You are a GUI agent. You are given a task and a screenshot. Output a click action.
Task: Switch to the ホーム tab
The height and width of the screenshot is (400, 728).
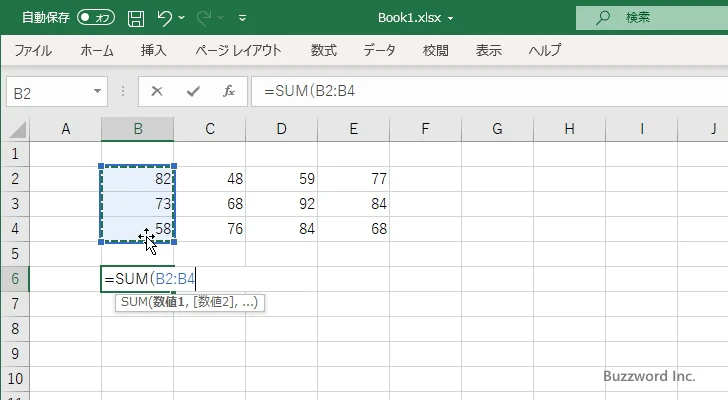(x=97, y=50)
